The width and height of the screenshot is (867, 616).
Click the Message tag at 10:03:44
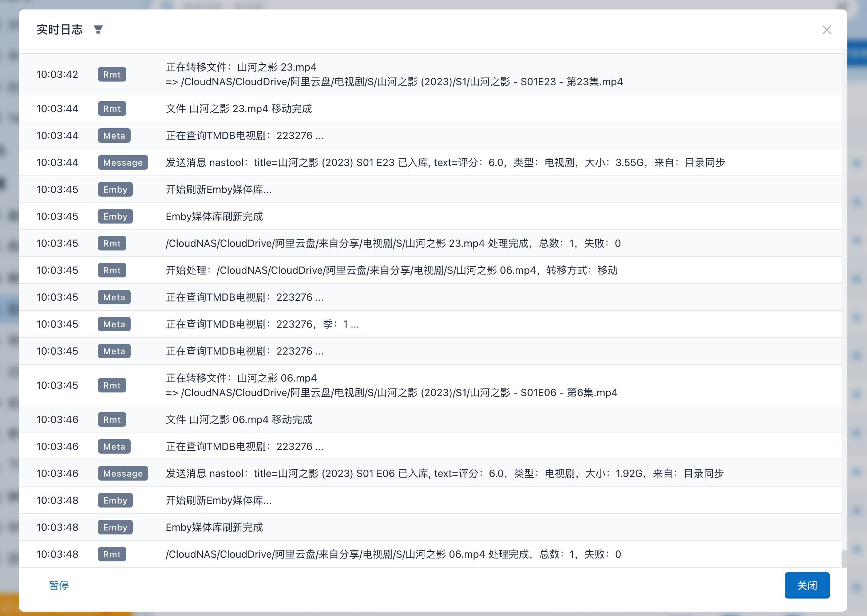[123, 162]
